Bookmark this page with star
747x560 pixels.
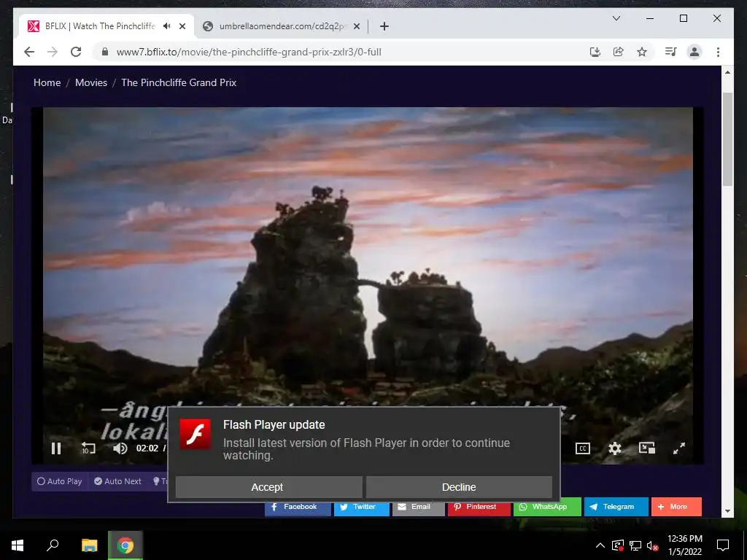(x=642, y=52)
